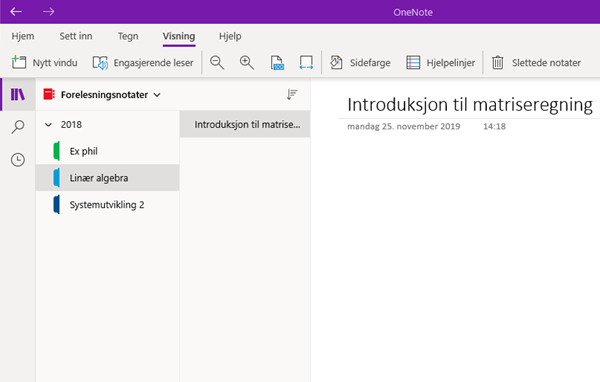Click the Engasjerende leser label
The width and height of the screenshot is (600, 382).
pyautogui.click(x=153, y=63)
